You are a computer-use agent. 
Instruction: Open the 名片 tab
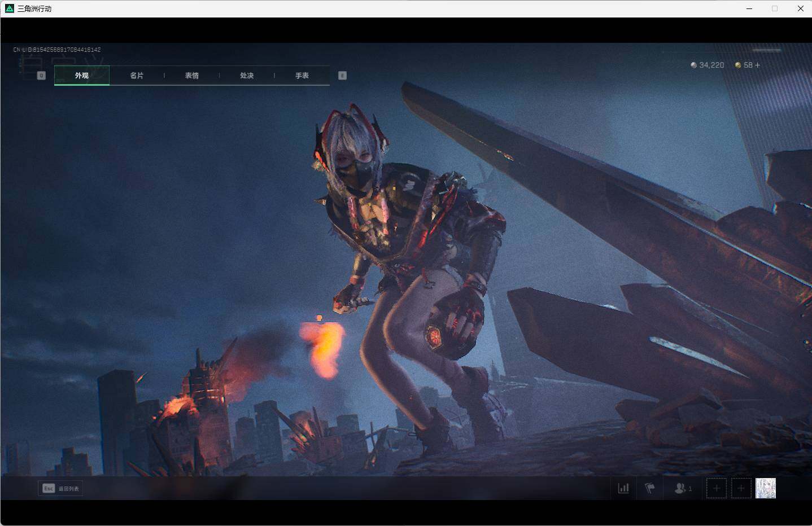coord(137,76)
